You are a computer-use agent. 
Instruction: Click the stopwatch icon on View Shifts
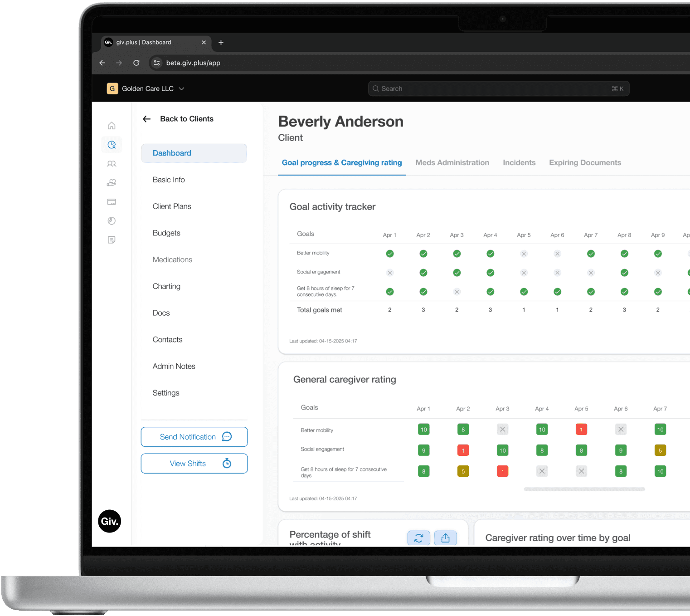pyautogui.click(x=227, y=463)
